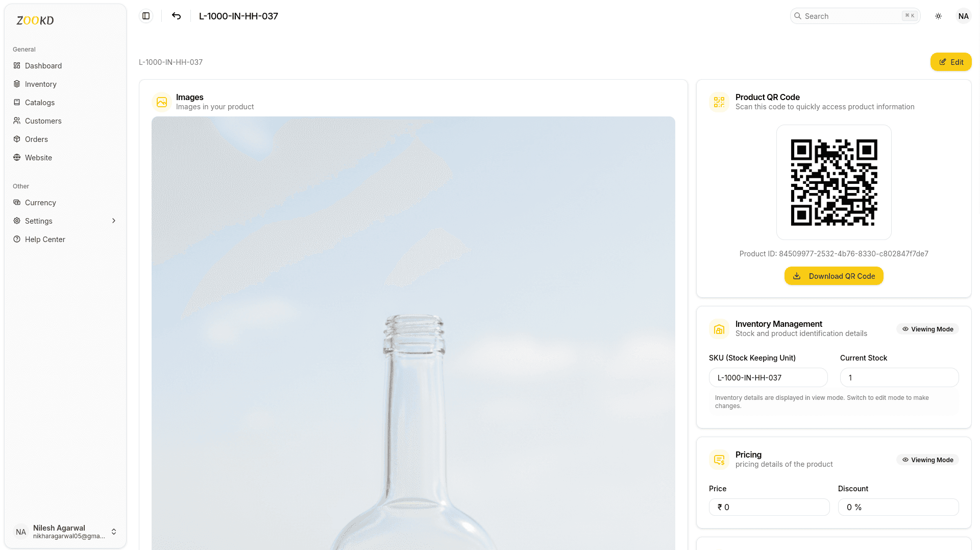Collapse the sidebar panel toggle icon
980x550 pixels.
click(x=146, y=16)
